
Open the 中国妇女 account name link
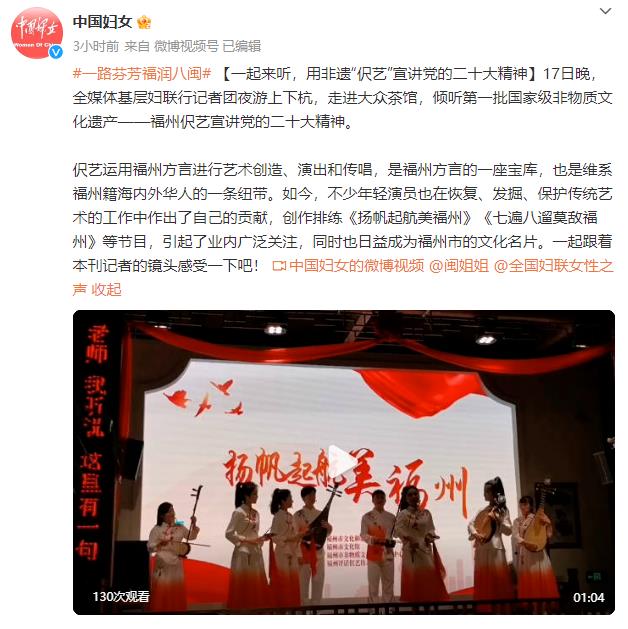(102, 22)
